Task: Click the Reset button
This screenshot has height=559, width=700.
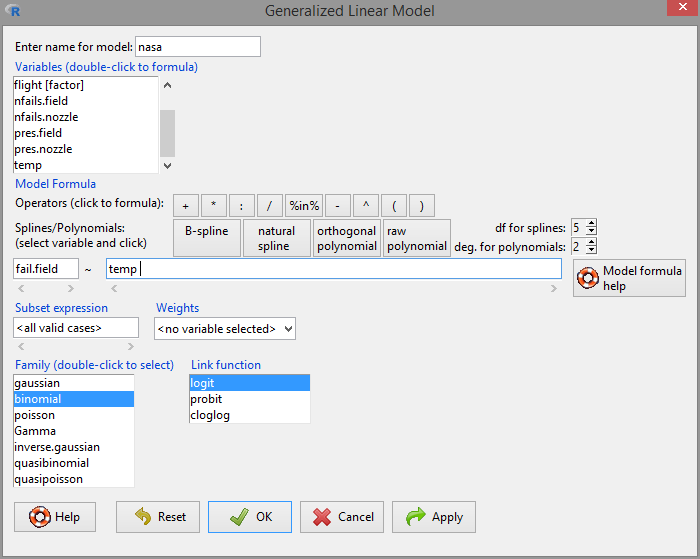Action: tap(158, 517)
